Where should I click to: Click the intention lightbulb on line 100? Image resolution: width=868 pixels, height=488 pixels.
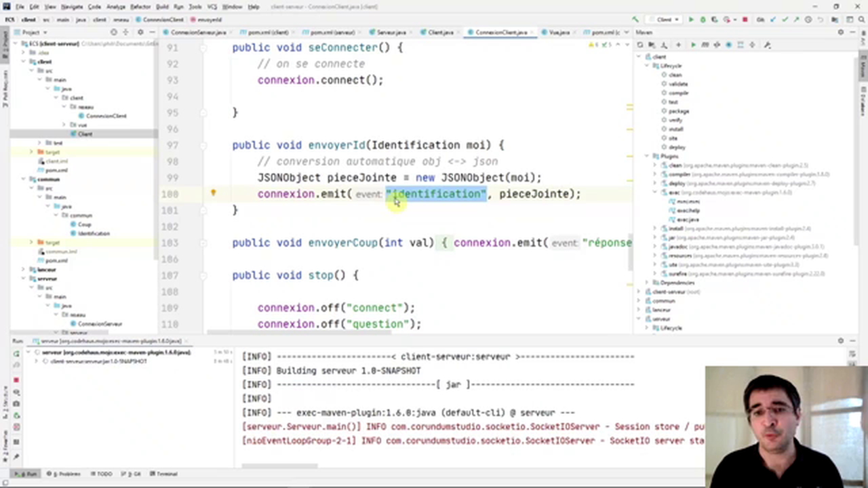pyautogui.click(x=213, y=193)
